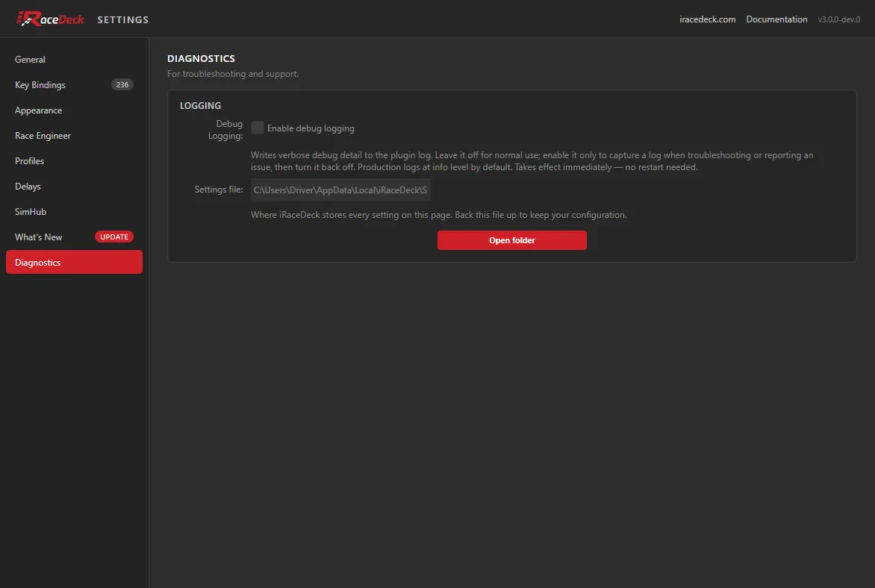Switch to SimHub settings
875x588 pixels.
(x=74, y=211)
